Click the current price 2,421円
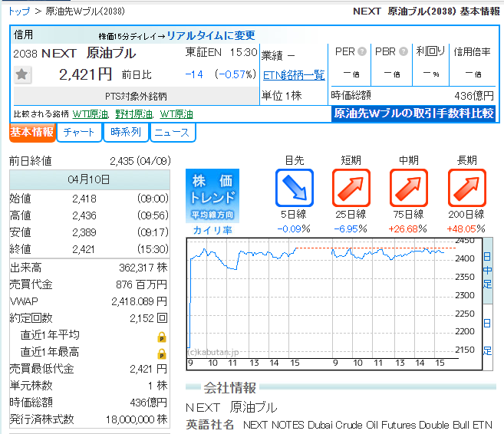This screenshot has height=434, width=504. coord(85,74)
